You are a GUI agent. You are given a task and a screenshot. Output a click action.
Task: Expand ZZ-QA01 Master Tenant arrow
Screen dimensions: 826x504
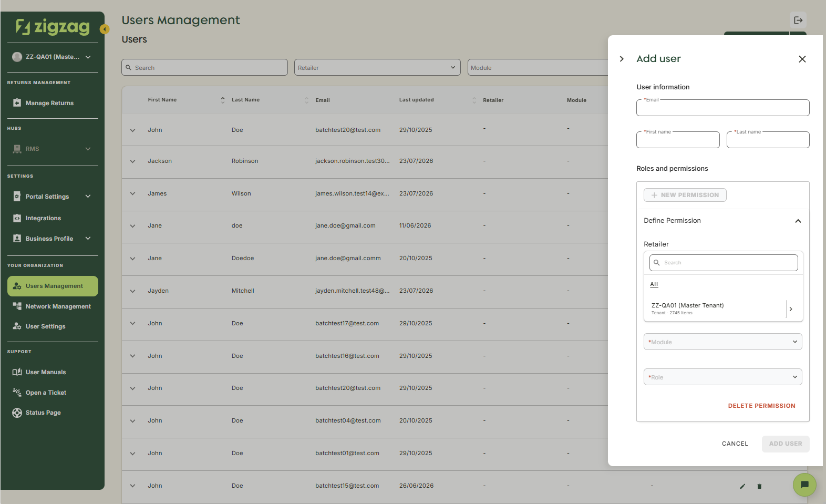pos(791,309)
